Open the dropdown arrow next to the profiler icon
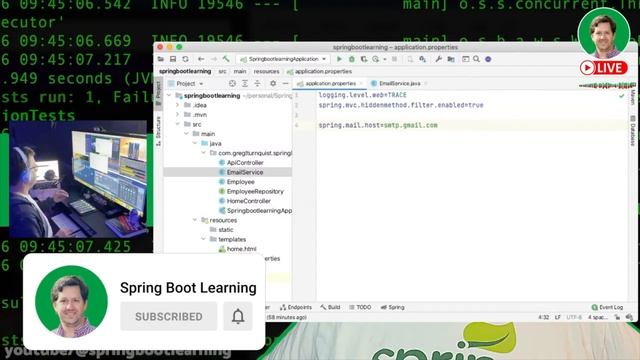The width and height of the screenshot is (640, 360). tap(384, 60)
